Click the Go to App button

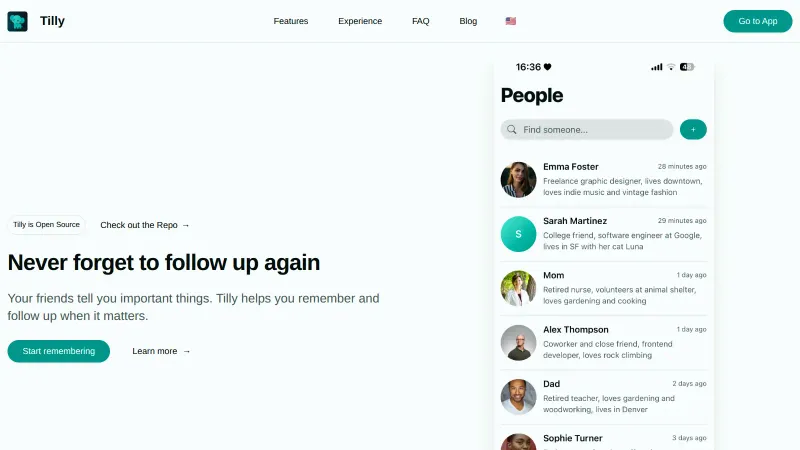[758, 21]
